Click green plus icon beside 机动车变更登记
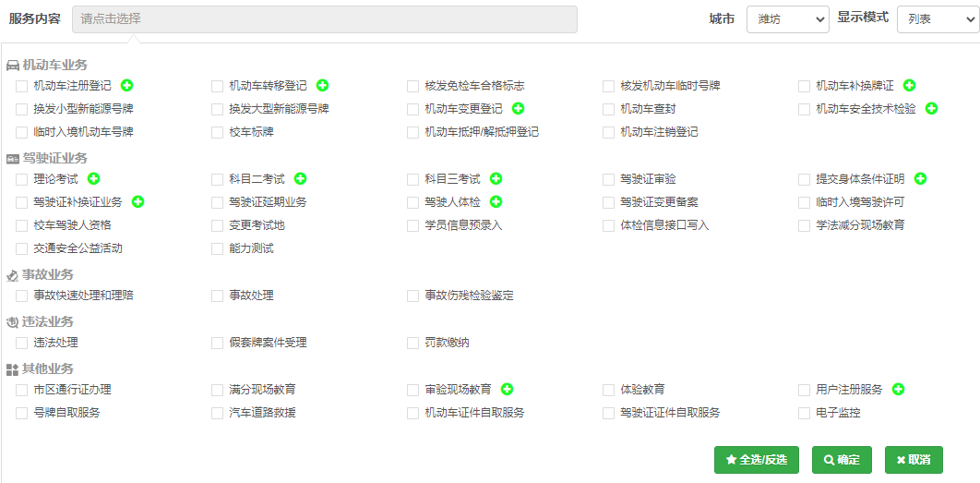 tap(518, 109)
